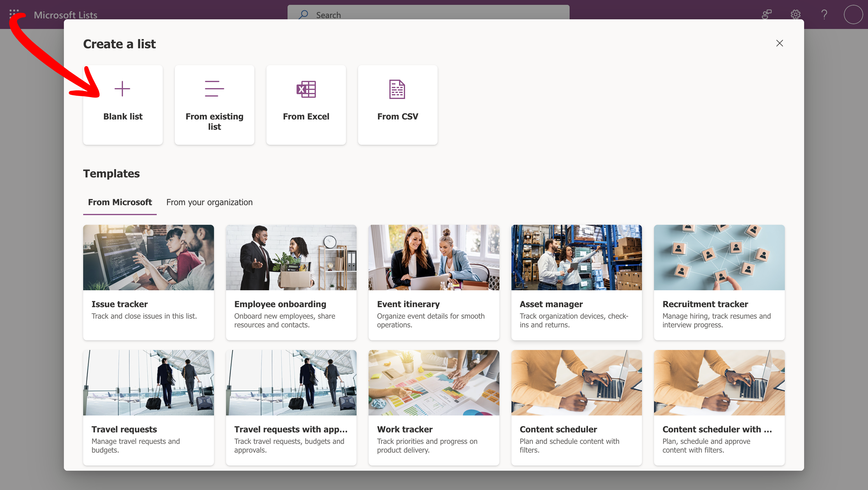Open the Event itinerary template
The width and height of the screenshot is (868, 490).
[x=434, y=282]
